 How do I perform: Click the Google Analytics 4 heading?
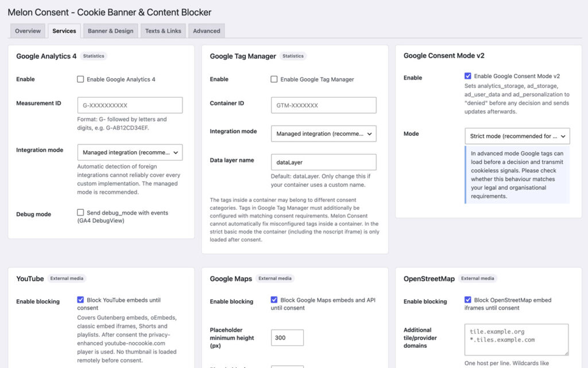click(46, 56)
